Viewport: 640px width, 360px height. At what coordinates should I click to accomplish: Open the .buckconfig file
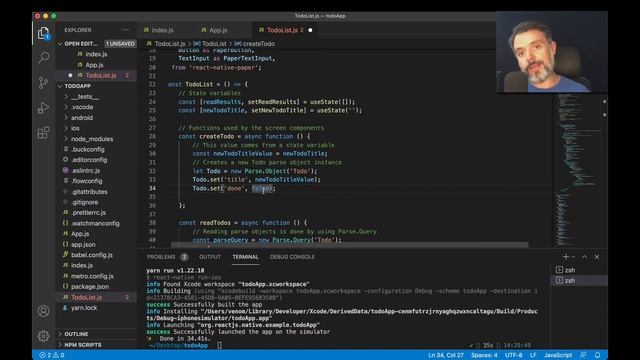(x=96, y=149)
